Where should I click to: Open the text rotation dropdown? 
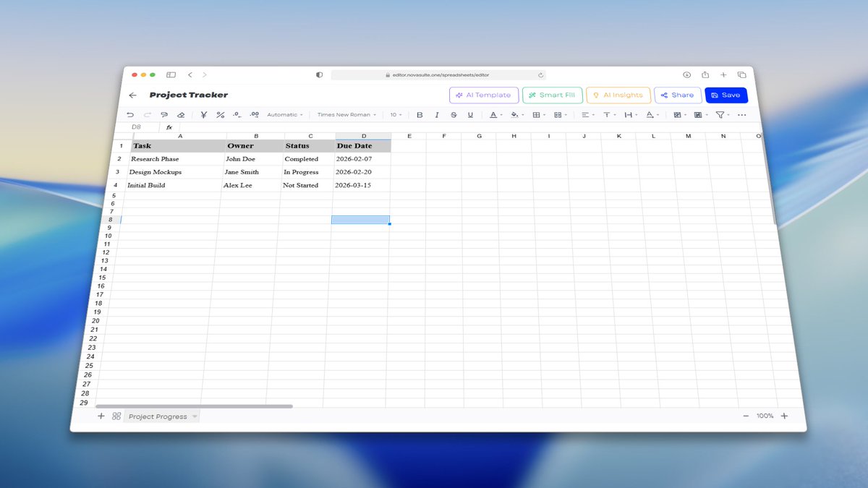[651, 115]
